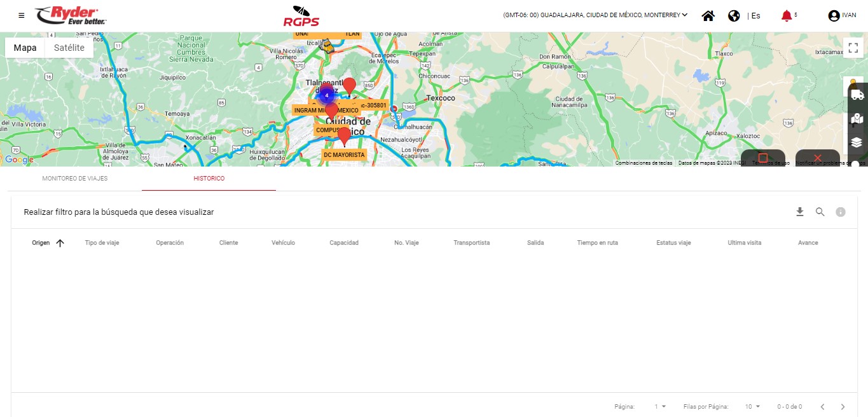The width and height of the screenshot is (868, 417).
Task: Click the map marker icon on sidebar
Action: (857, 118)
